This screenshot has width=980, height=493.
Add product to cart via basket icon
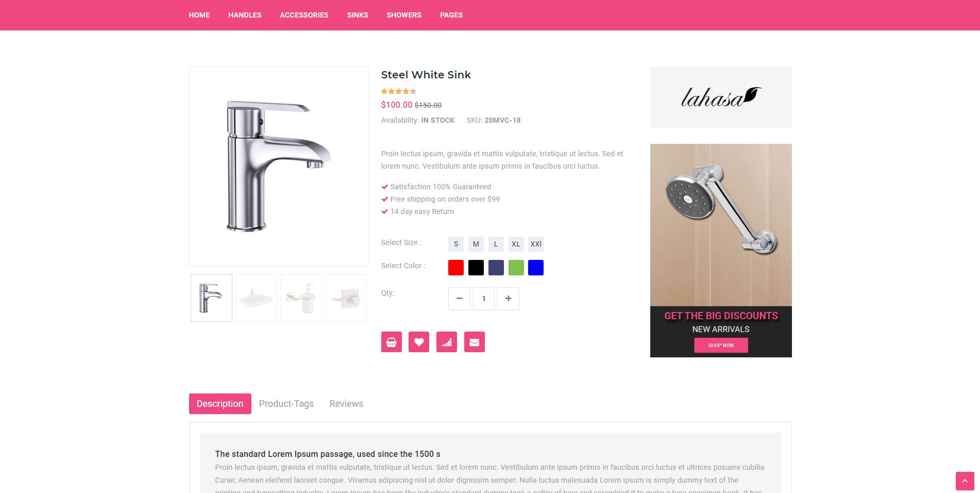[x=391, y=342]
